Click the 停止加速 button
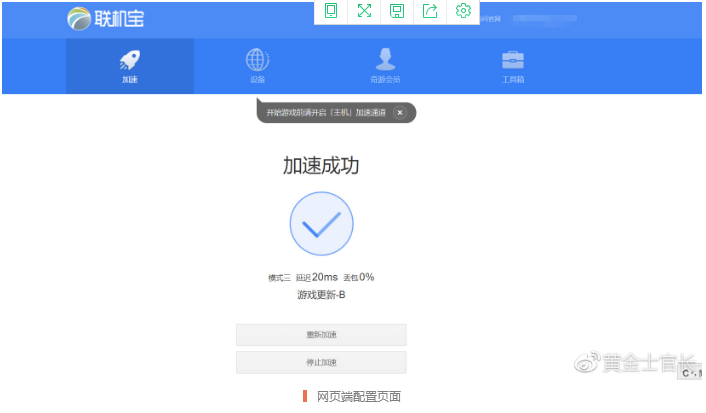The width and height of the screenshot is (706, 413). [x=321, y=363]
